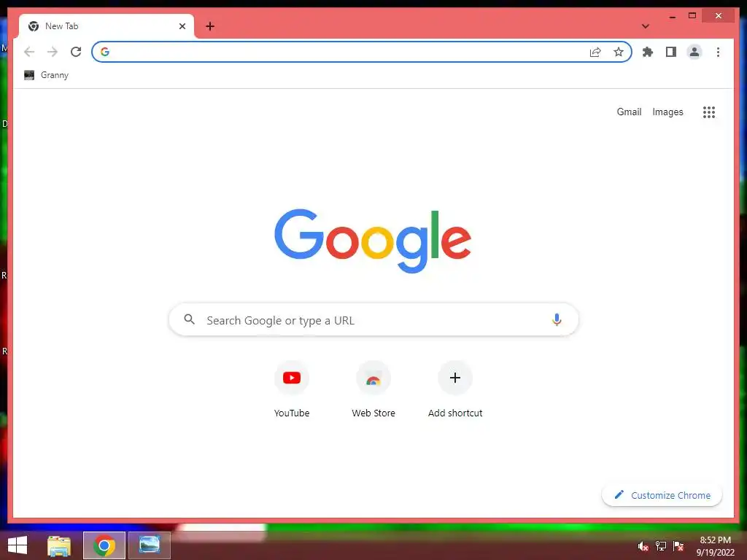Start voice search with the microphone
This screenshot has width=747, height=560.
coord(557,319)
